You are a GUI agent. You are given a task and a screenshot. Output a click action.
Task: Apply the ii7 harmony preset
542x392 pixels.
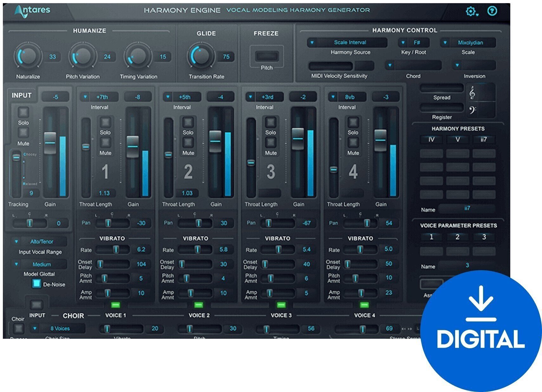(x=483, y=140)
